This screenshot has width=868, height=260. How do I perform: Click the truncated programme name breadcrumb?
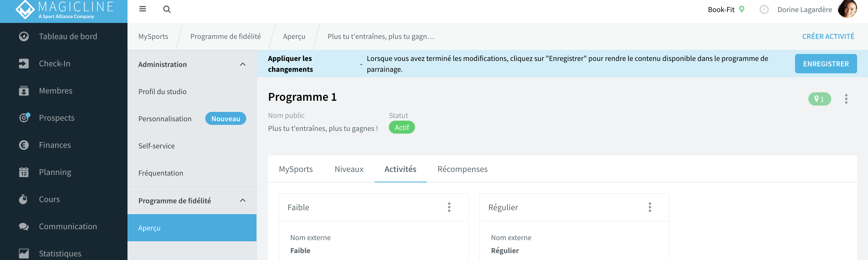(381, 36)
